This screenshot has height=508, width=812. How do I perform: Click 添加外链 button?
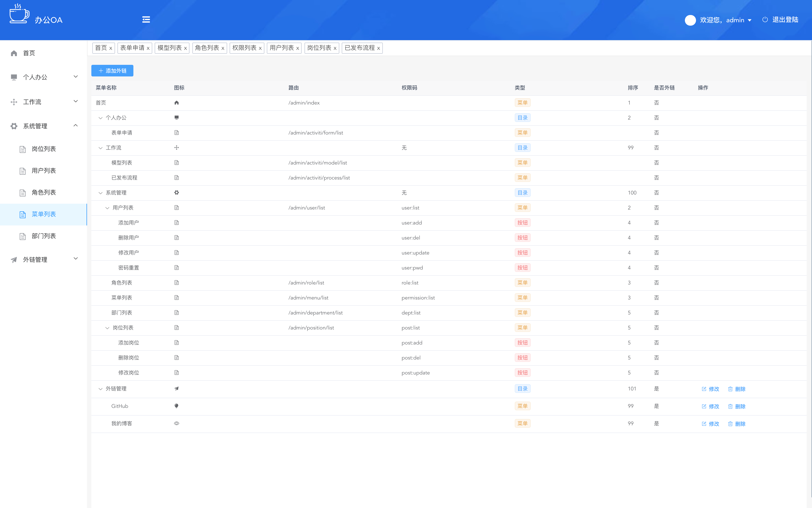click(112, 71)
